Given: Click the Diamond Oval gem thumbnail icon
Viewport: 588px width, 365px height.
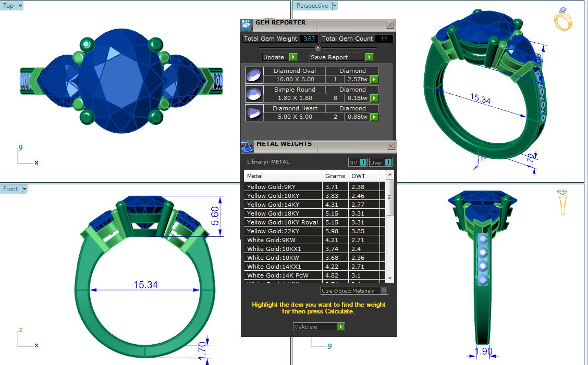Looking at the screenshot, I should pyautogui.click(x=253, y=75).
